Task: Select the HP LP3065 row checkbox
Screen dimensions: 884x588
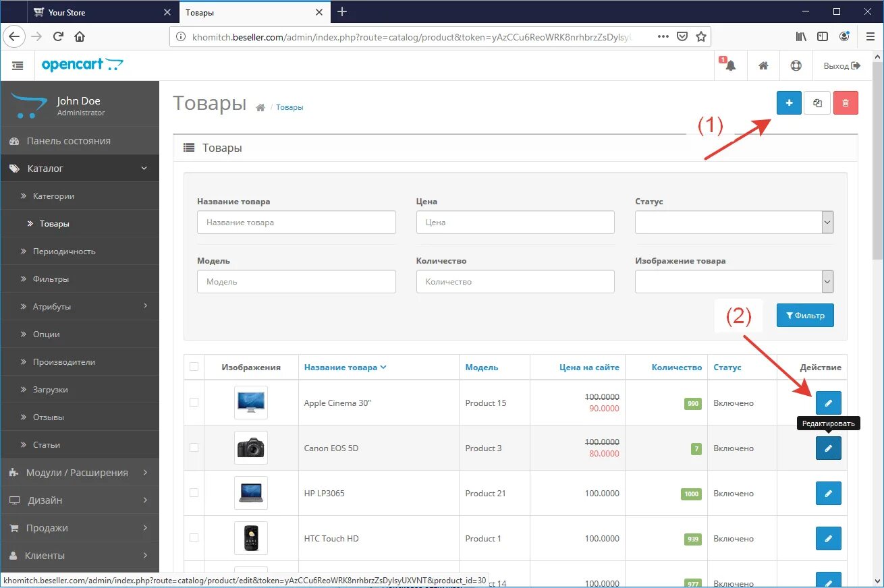Action: tap(194, 492)
